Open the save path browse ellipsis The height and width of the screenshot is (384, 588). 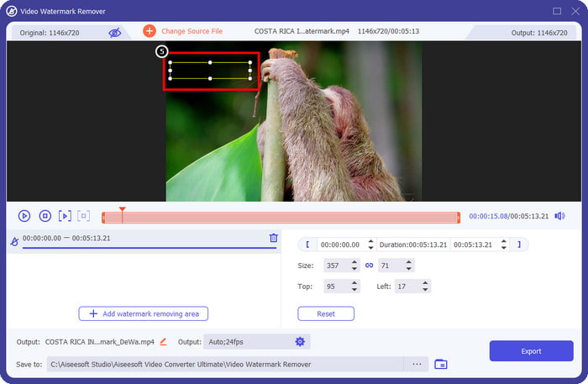(x=416, y=364)
